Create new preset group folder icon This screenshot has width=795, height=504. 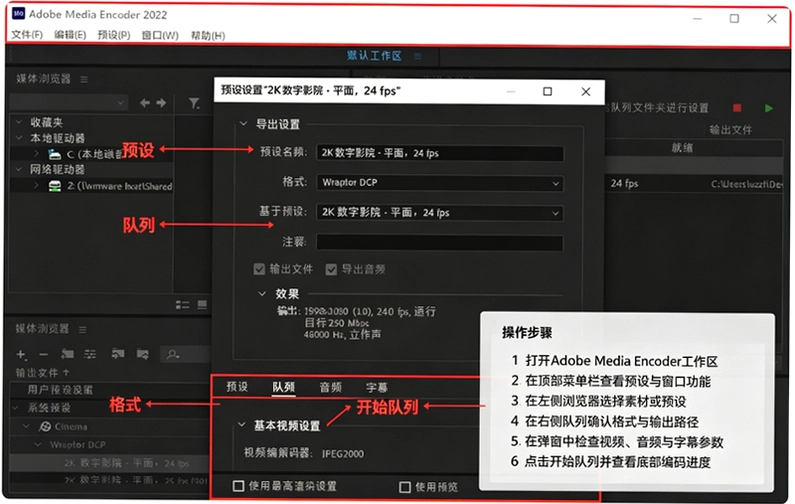tap(67, 353)
